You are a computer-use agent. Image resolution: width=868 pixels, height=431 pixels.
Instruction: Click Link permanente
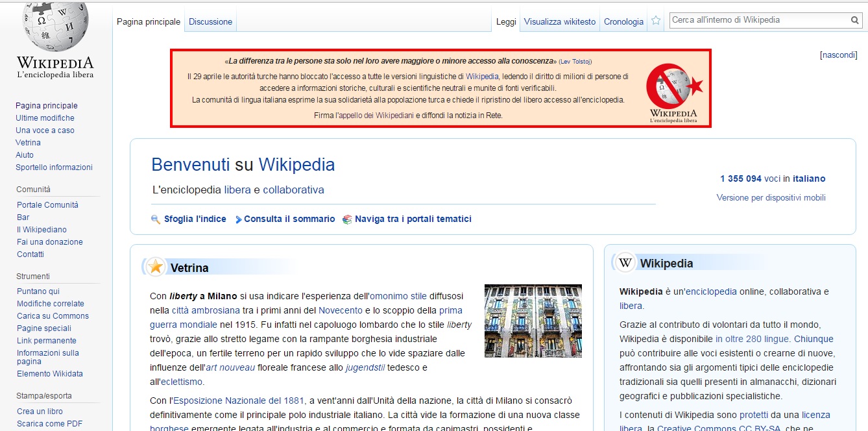[47, 341]
